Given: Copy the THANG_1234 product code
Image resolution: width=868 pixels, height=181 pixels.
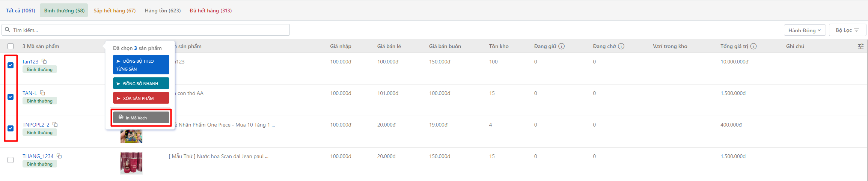Looking at the screenshot, I should (59, 156).
